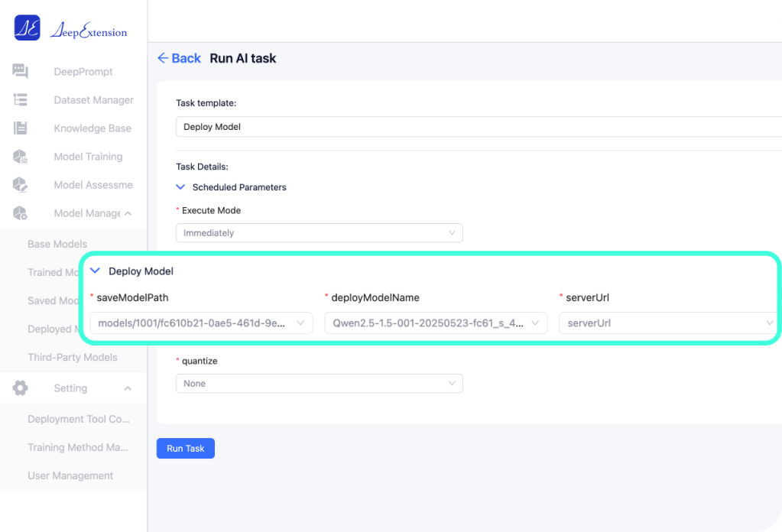Click the Knowledge Base book icon
The height and width of the screenshot is (532, 782).
click(x=21, y=128)
